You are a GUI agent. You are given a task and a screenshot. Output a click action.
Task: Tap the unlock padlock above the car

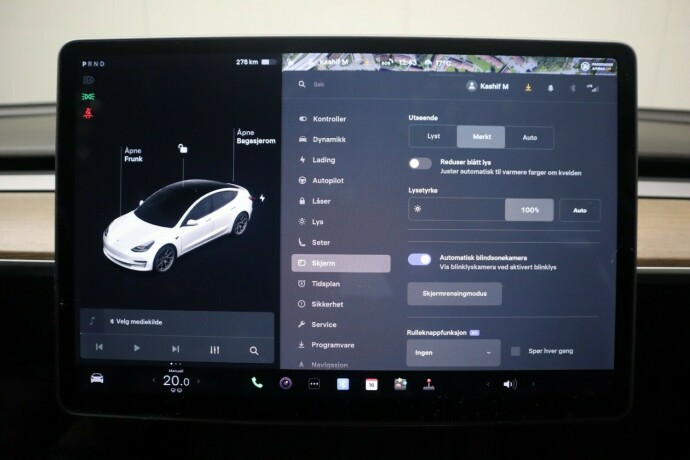tap(183, 148)
